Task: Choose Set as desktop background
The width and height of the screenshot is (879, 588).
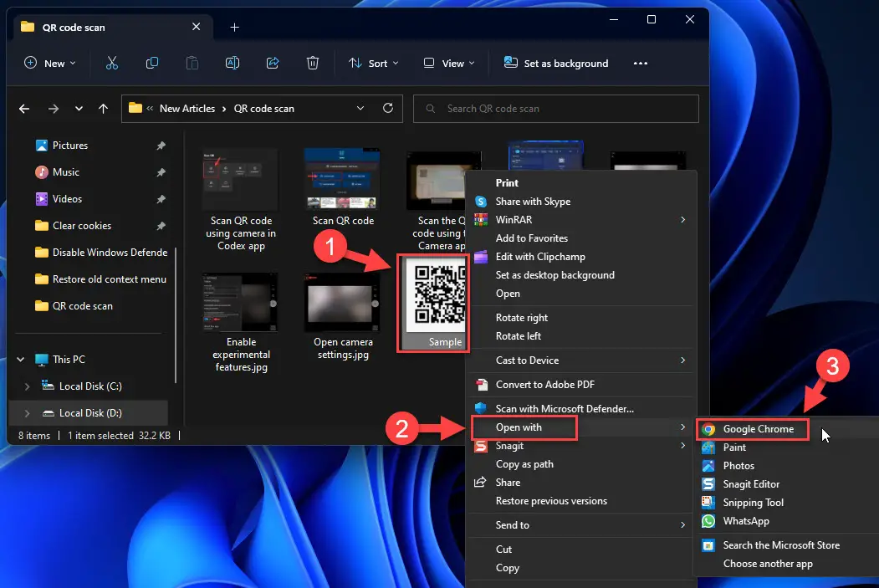Action: [580, 275]
